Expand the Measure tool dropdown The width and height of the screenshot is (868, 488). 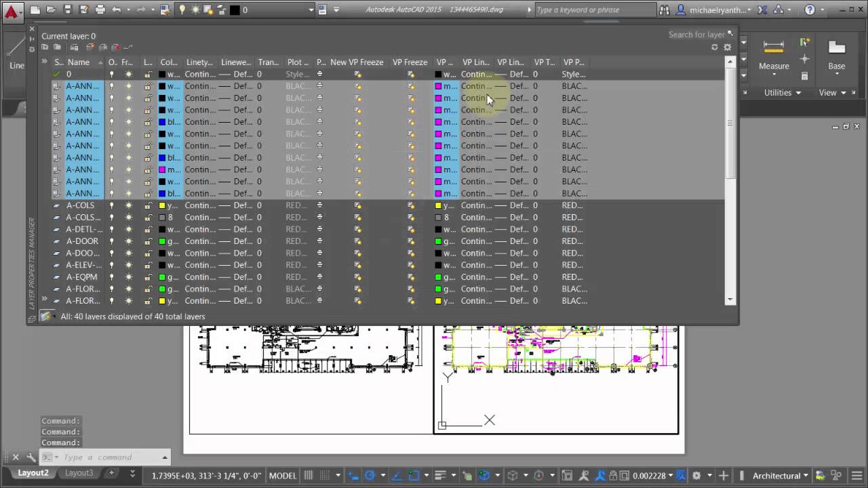click(x=774, y=73)
